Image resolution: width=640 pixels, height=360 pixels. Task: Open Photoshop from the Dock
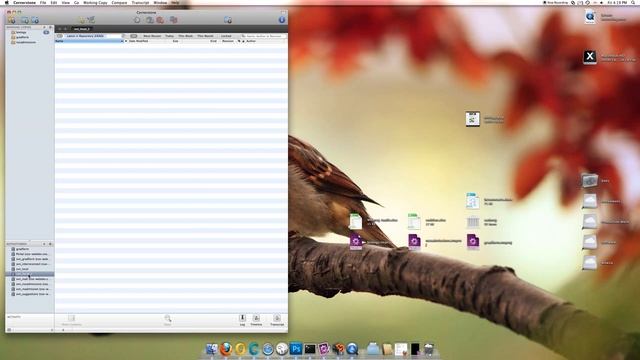click(296, 349)
